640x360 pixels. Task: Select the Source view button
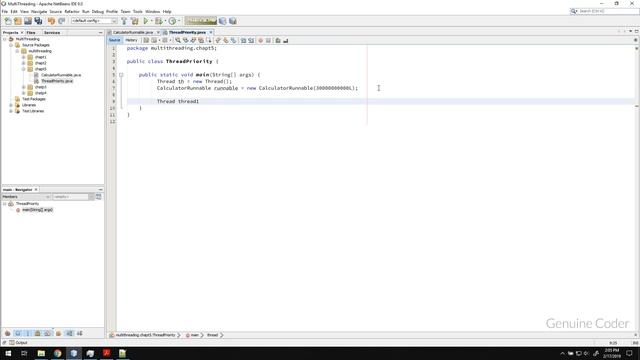click(114, 40)
